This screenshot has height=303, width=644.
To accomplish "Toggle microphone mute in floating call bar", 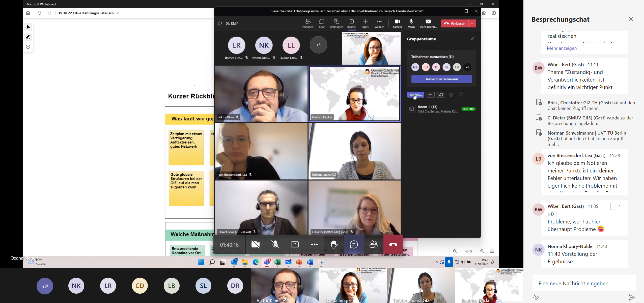I will click(275, 244).
